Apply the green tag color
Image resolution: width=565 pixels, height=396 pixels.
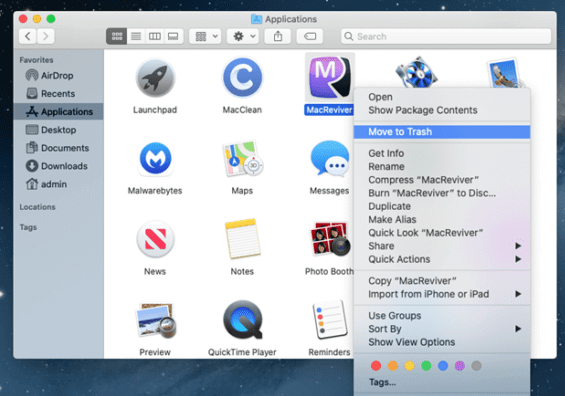pos(426,366)
